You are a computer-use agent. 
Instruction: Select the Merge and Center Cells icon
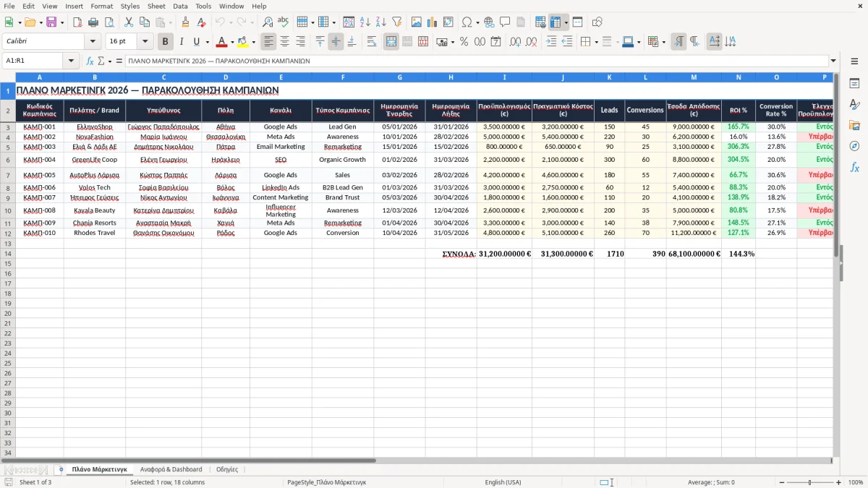point(391,42)
